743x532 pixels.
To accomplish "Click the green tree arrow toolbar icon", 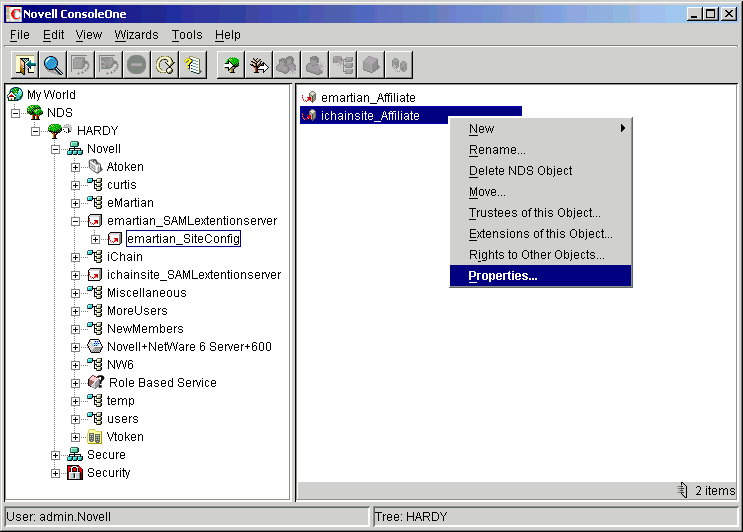I will point(231,65).
